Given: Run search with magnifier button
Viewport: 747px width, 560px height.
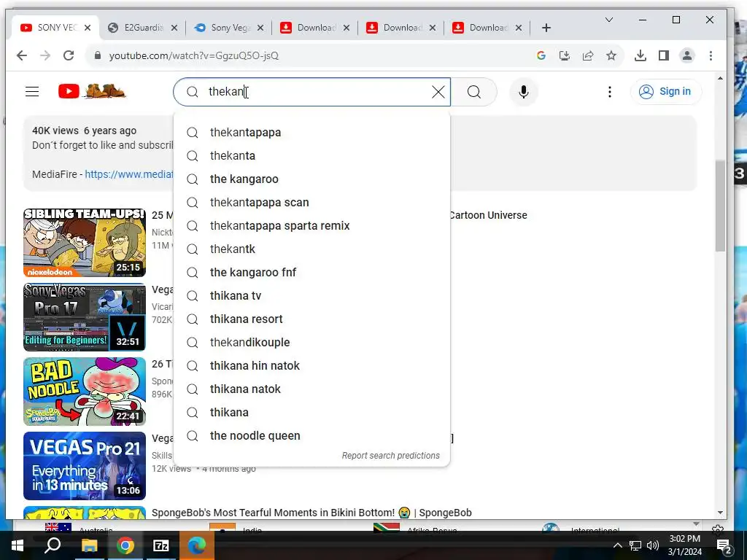Looking at the screenshot, I should (x=474, y=92).
